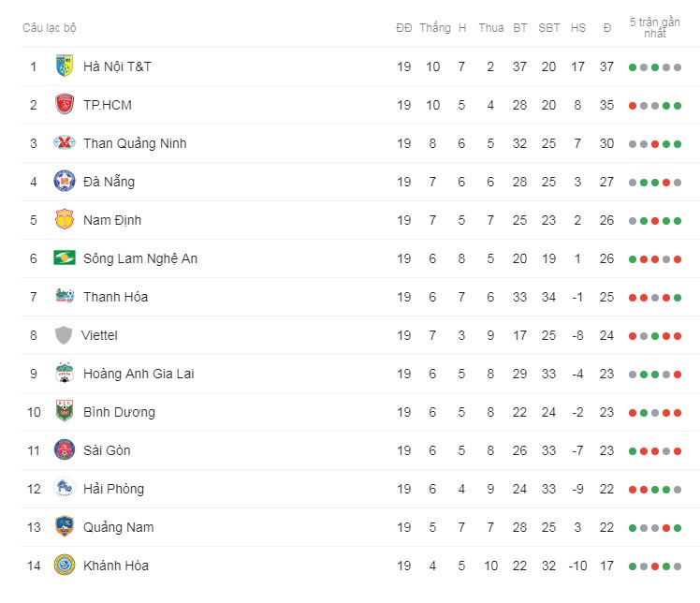
Task: Click the Sông Lam Nghệ An green logo
Action: pyautogui.click(x=65, y=258)
